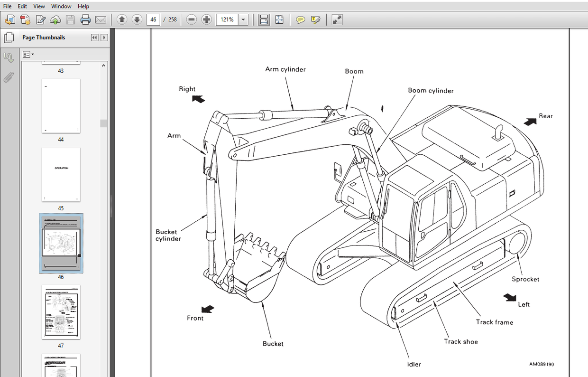Screen dimensions: 588x377
Task: Go to the next page
Action: [137, 19]
